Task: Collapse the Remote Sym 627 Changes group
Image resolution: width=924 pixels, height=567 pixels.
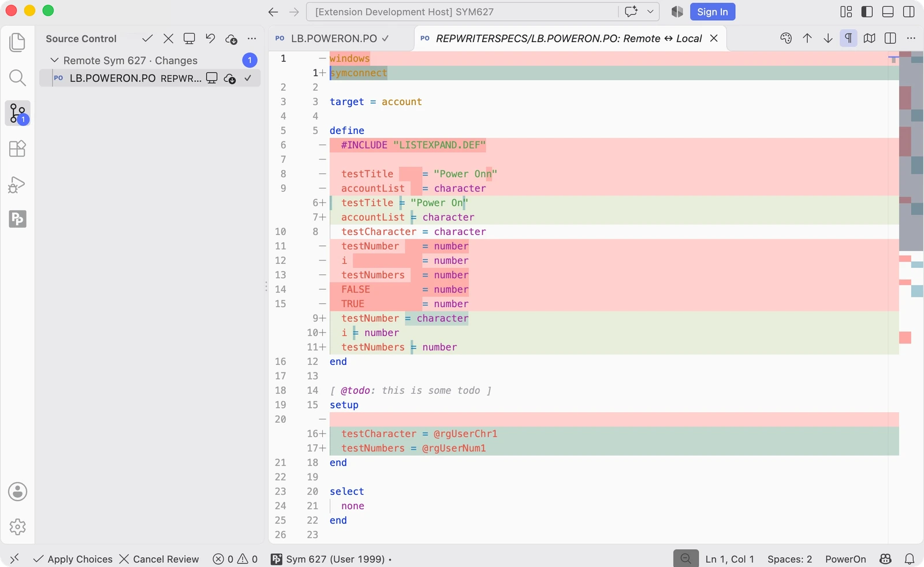Action: point(54,60)
